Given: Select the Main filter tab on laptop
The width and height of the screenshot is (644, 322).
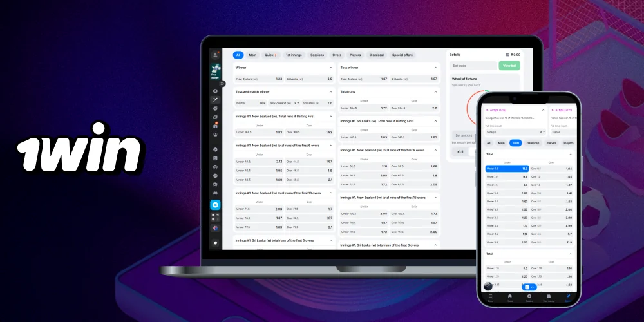Looking at the screenshot, I should 252,55.
